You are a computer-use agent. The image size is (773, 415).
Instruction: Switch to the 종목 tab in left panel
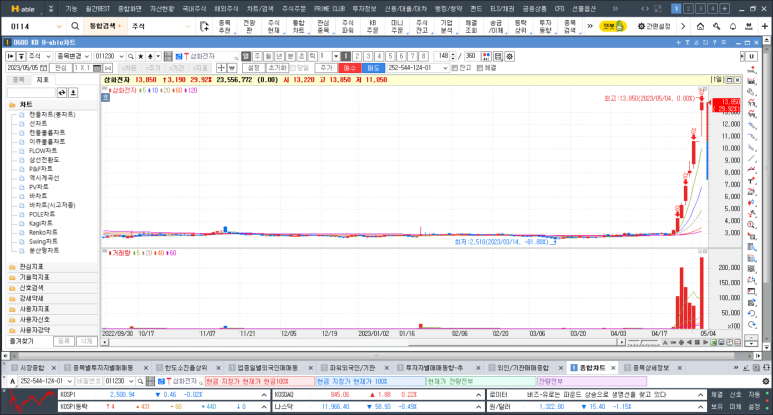click(18, 80)
